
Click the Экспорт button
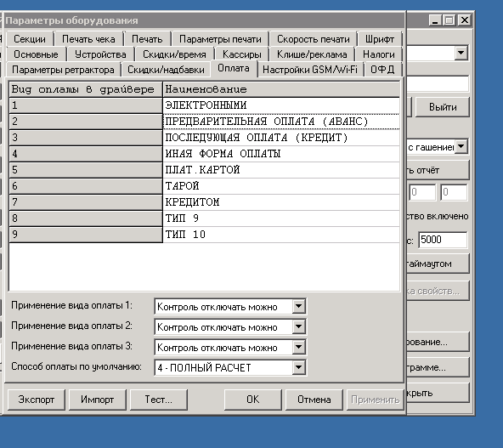[x=37, y=400]
